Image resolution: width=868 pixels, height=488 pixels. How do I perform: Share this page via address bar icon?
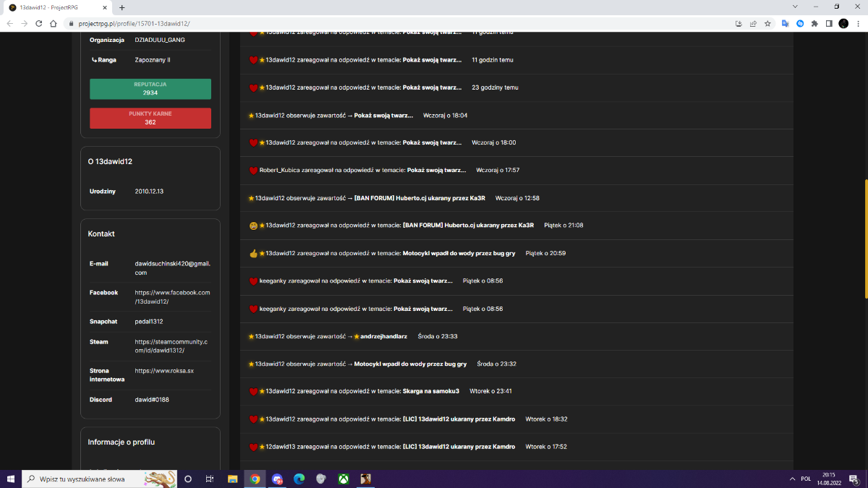click(753, 23)
